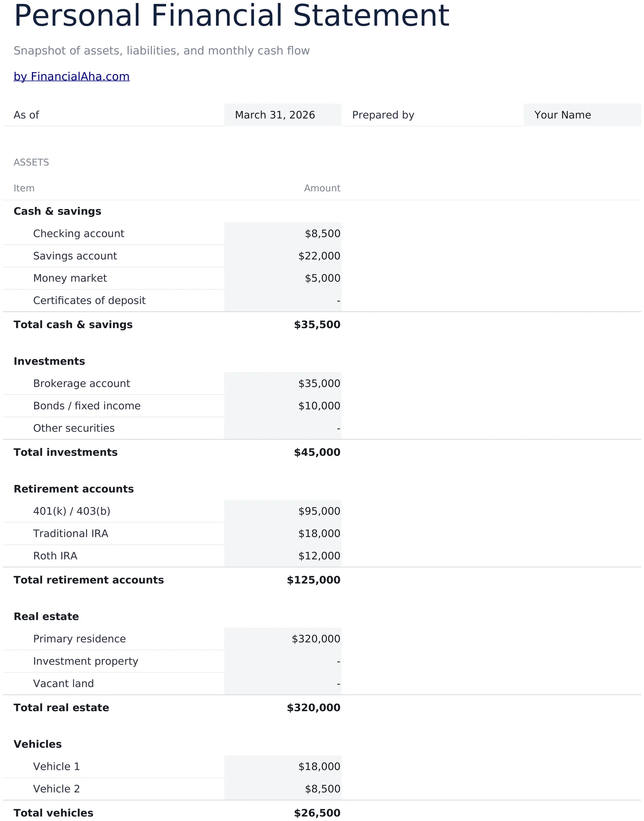The height and width of the screenshot is (821, 644).
Task: Select the Vehicle 1 amount $18,000
Action: [283, 766]
